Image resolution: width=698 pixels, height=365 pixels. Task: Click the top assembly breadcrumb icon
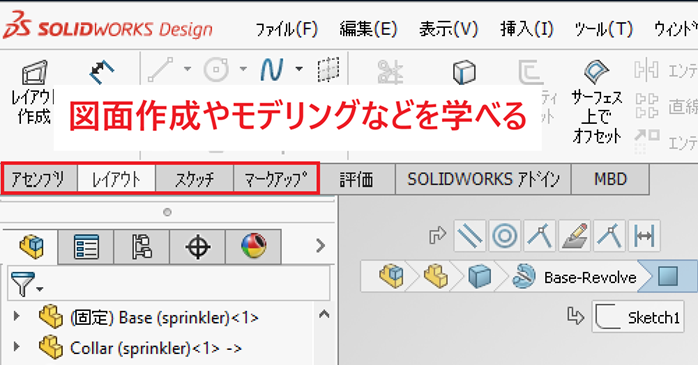point(392,276)
